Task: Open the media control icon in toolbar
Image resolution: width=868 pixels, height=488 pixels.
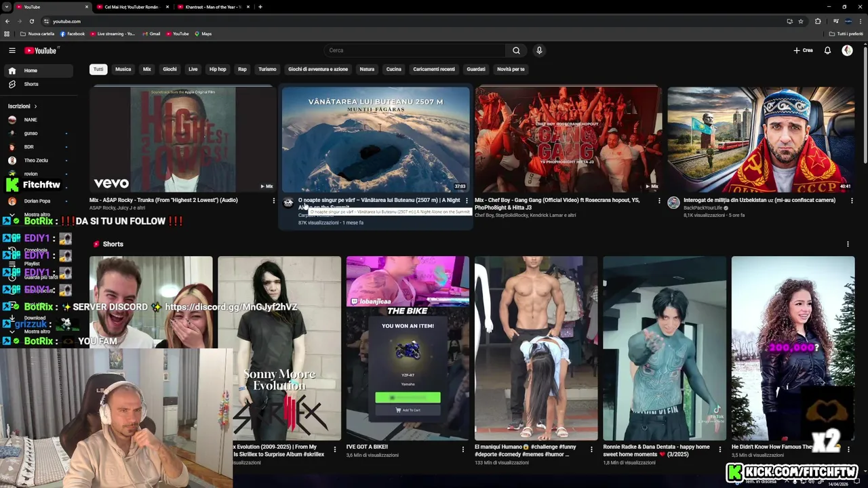Action: pyautogui.click(x=835, y=21)
